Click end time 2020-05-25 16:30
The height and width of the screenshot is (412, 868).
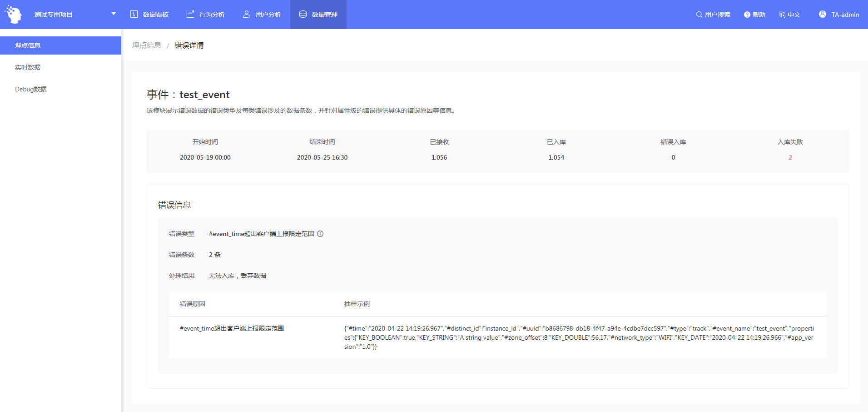tap(322, 157)
